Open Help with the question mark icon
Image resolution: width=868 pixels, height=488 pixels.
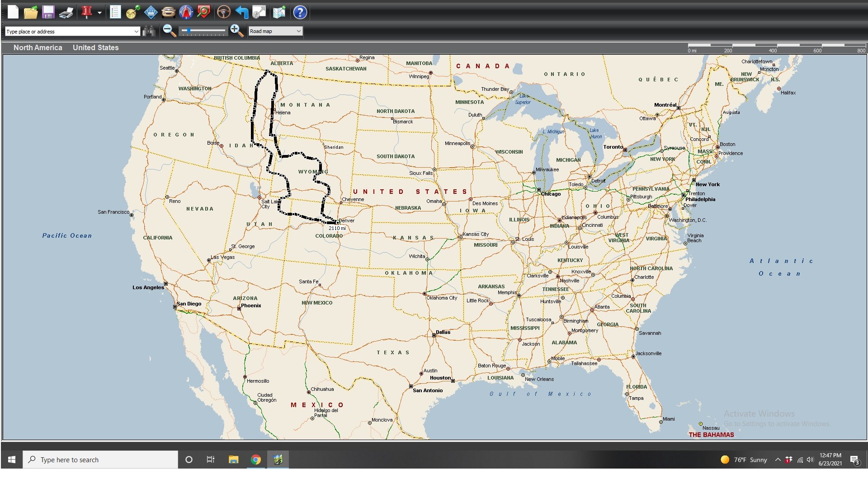coord(300,12)
